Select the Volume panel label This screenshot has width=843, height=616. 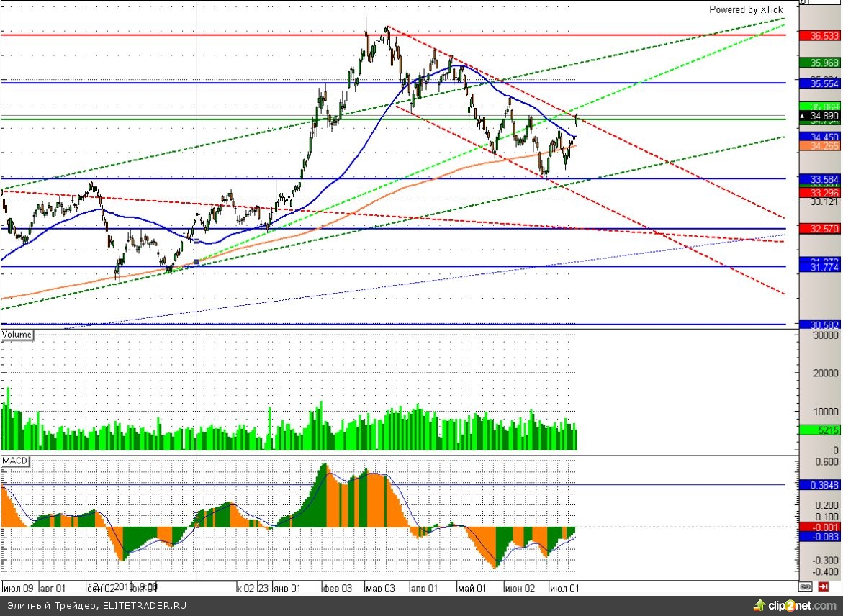17,335
